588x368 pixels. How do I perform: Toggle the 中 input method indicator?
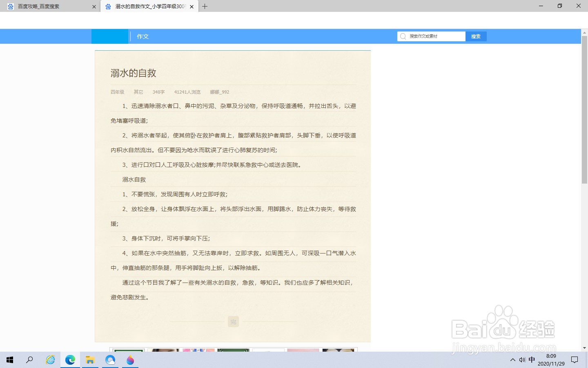[x=532, y=360]
